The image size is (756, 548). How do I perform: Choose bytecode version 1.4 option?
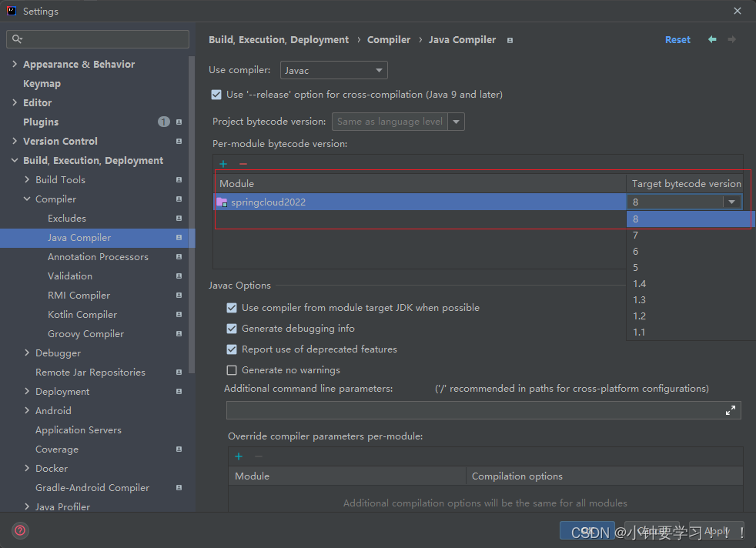(x=639, y=284)
